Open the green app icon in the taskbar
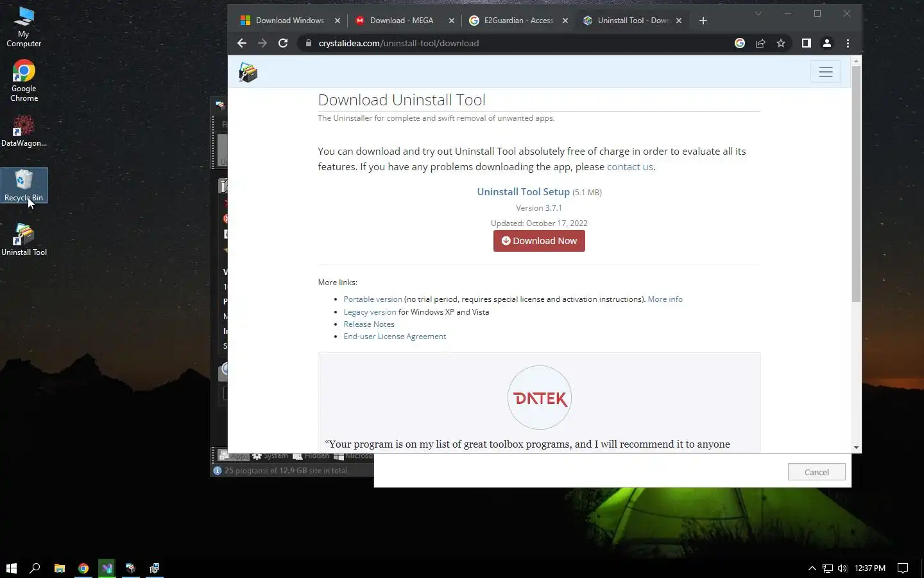The height and width of the screenshot is (578, 924). click(107, 568)
